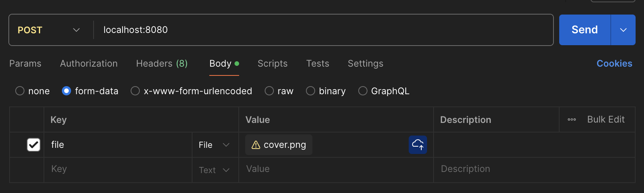Pick the GraphQL body option
The image size is (644, 193).
363,91
